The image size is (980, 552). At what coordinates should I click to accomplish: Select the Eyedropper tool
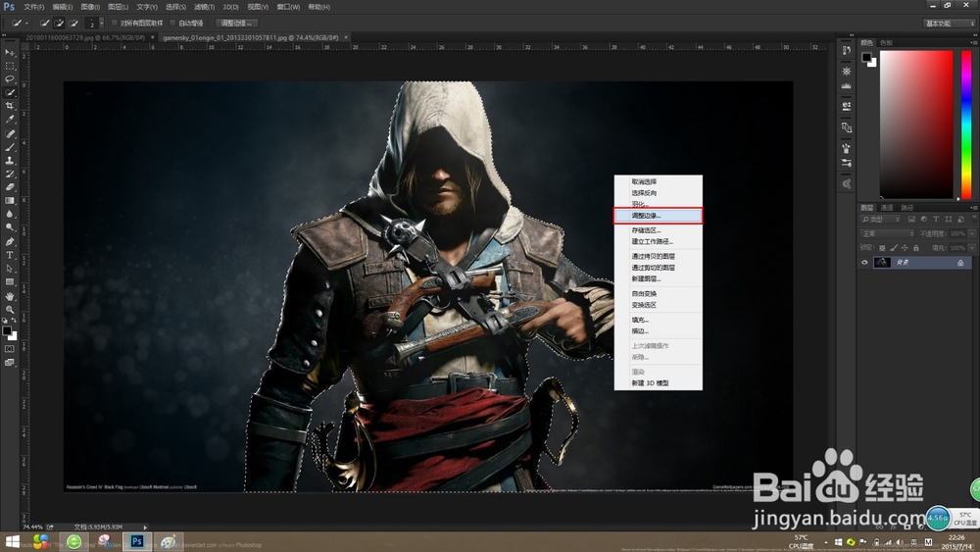pos(10,120)
